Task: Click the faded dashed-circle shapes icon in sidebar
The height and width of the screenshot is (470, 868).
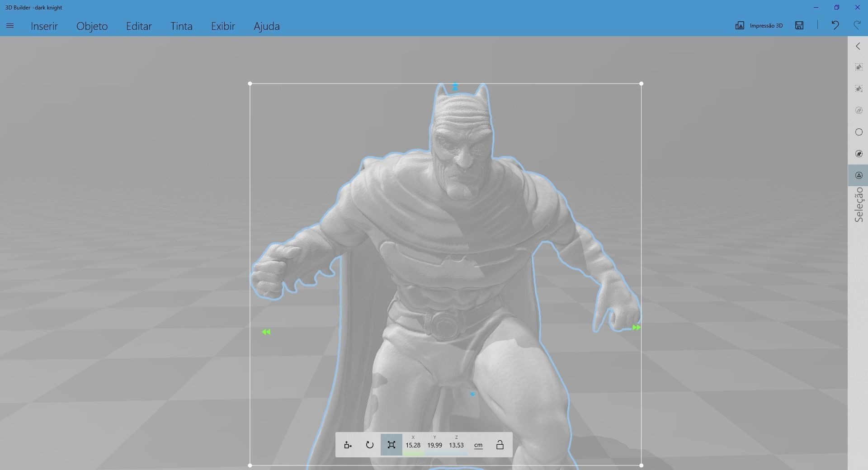Action: (859, 110)
